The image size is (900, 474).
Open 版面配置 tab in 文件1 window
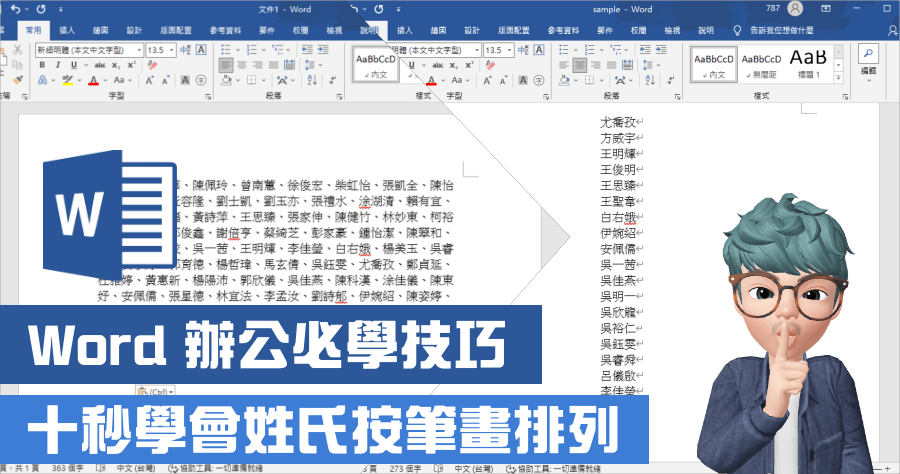pyautogui.click(x=175, y=30)
